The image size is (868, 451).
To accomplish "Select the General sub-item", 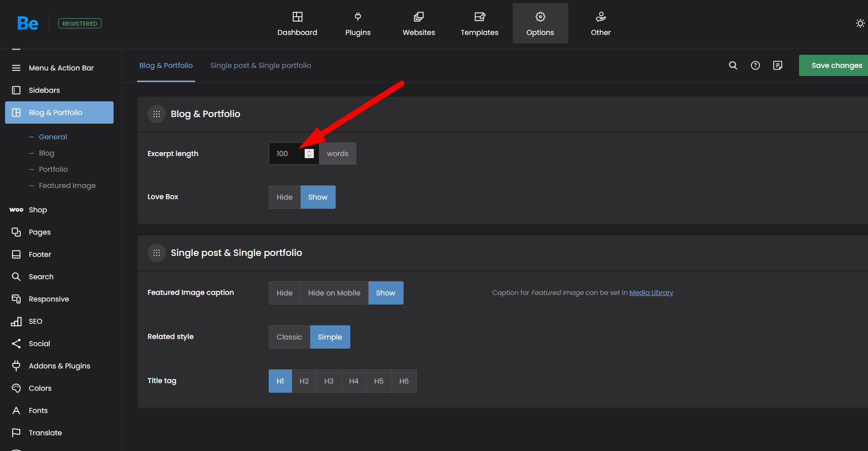I will 53,137.
